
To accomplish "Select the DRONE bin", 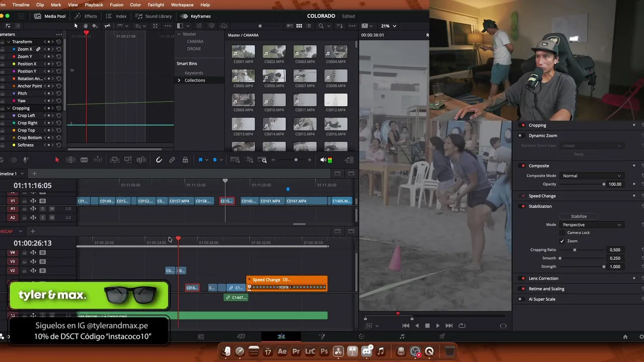I will (x=194, y=49).
